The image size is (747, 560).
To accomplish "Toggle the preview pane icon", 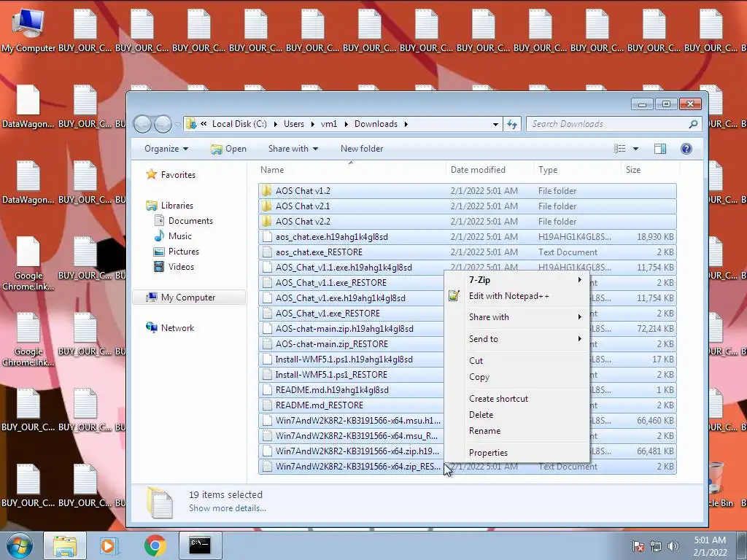I will coord(660,149).
